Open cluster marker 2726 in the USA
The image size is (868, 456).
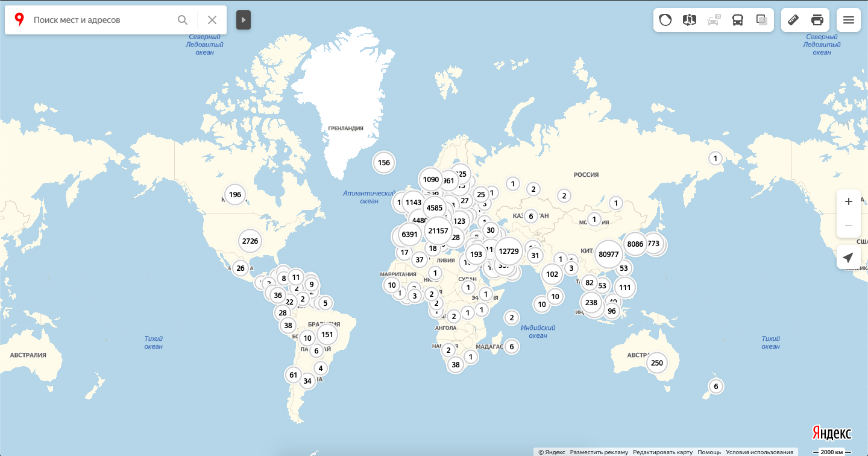(x=250, y=241)
